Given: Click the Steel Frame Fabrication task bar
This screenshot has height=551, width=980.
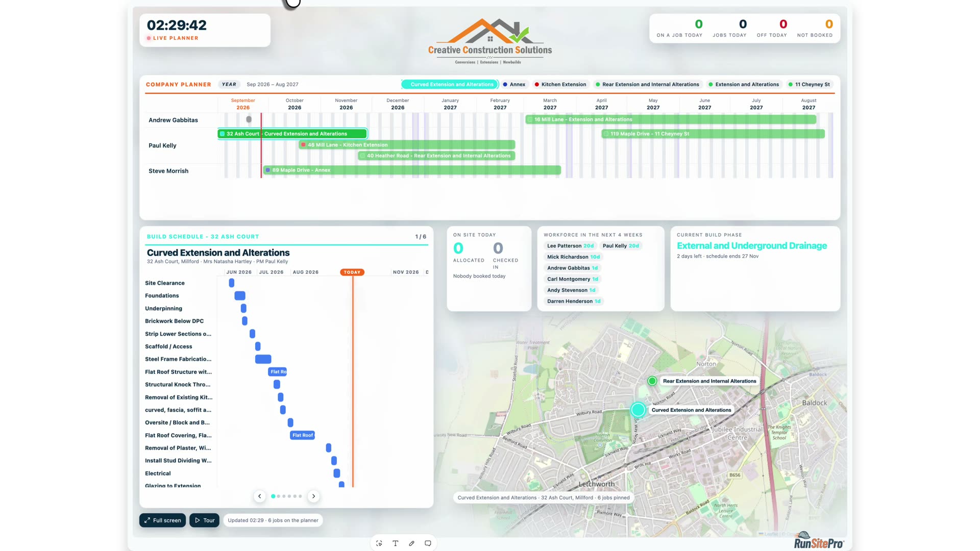Looking at the screenshot, I should click(x=263, y=359).
